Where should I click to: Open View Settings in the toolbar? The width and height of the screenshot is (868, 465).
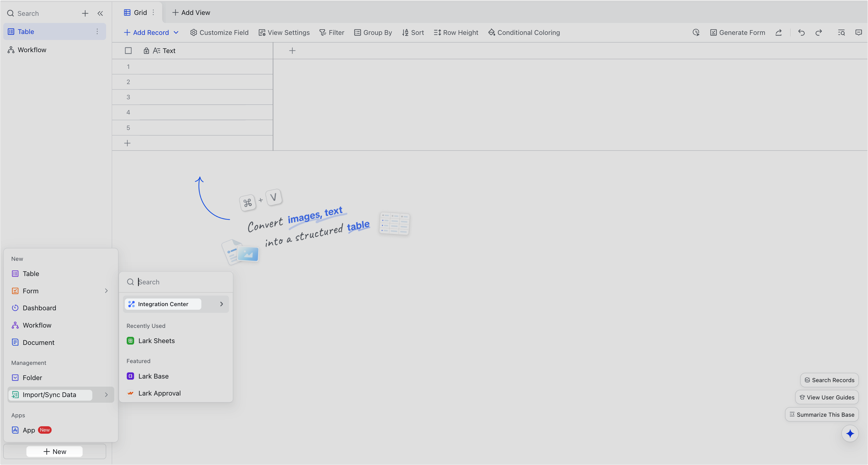284,32
